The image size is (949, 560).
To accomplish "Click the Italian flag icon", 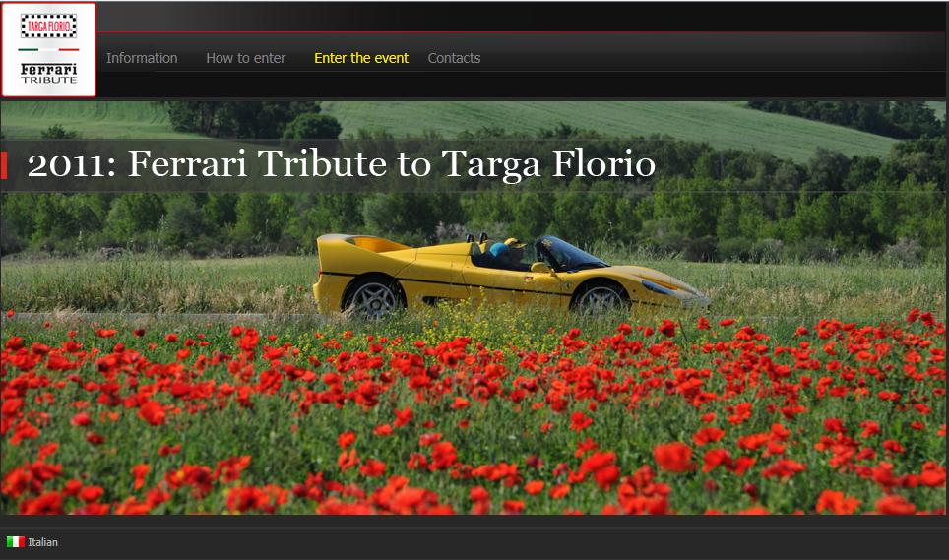I will [x=15, y=542].
